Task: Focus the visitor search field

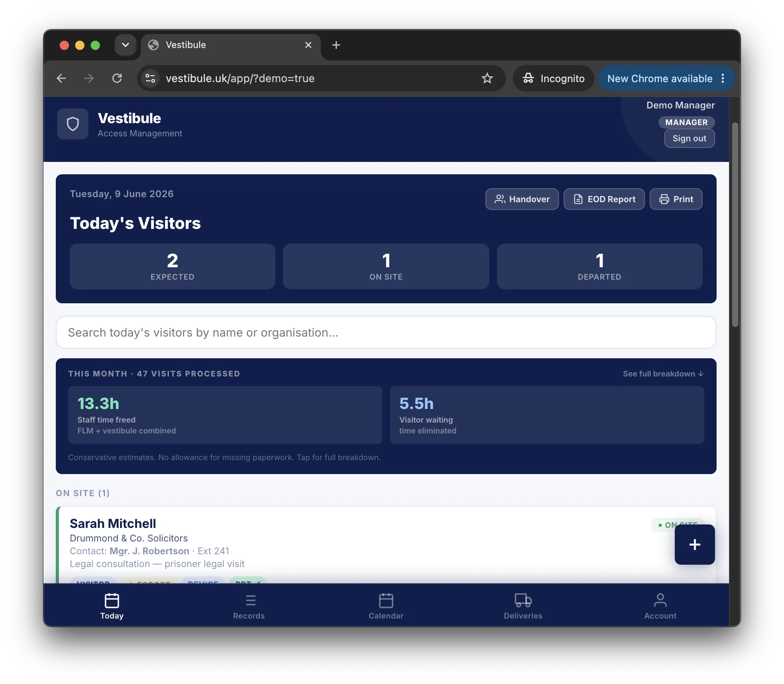Action: [x=386, y=333]
